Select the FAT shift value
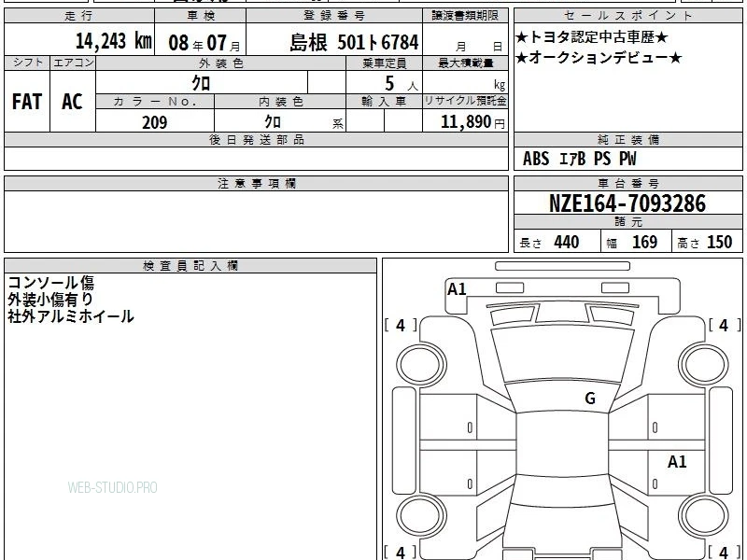 pos(27,102)
